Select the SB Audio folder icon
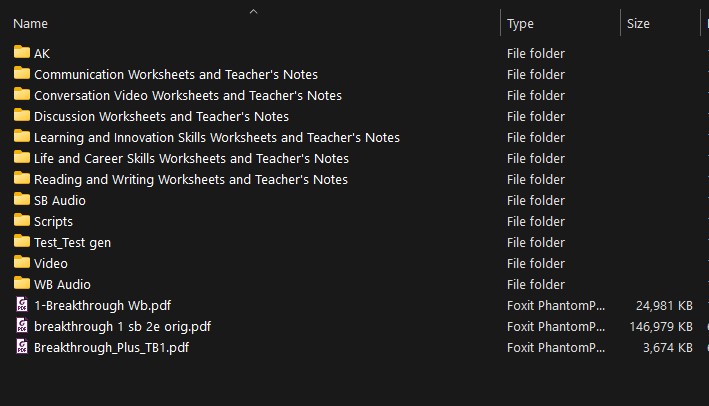This screenshot has width=709, height=406. (x=22, y=200)
